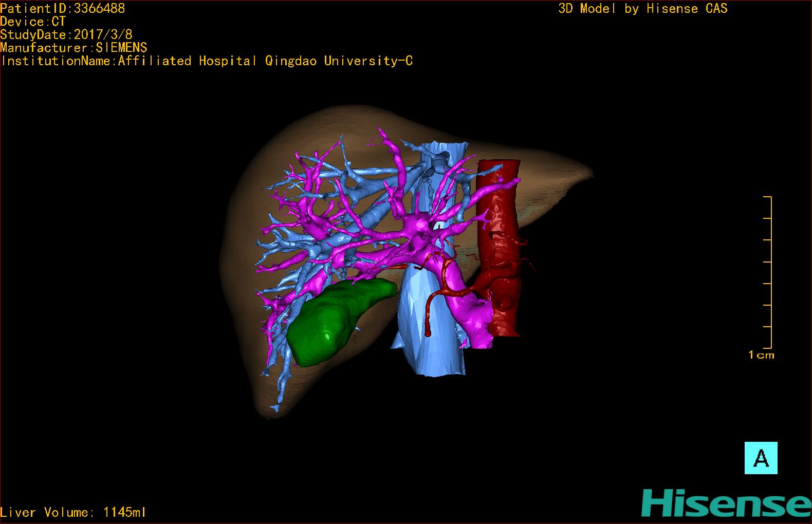Click the yellow vertical scale ruler
The height and width of the screenshot is (524, 812).
click(x=768, y=272)
